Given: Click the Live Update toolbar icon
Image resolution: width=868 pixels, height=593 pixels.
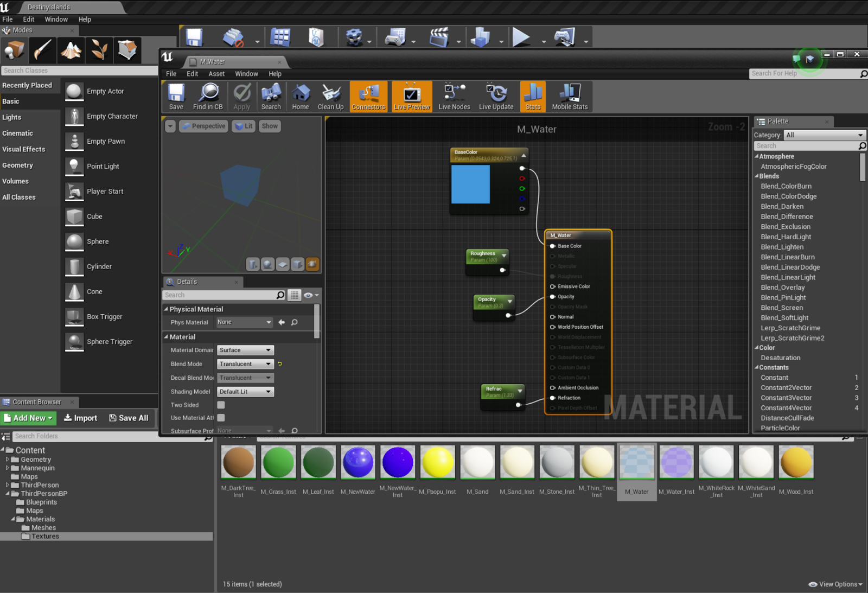Looking at the screenshot, I should (495, 96).
